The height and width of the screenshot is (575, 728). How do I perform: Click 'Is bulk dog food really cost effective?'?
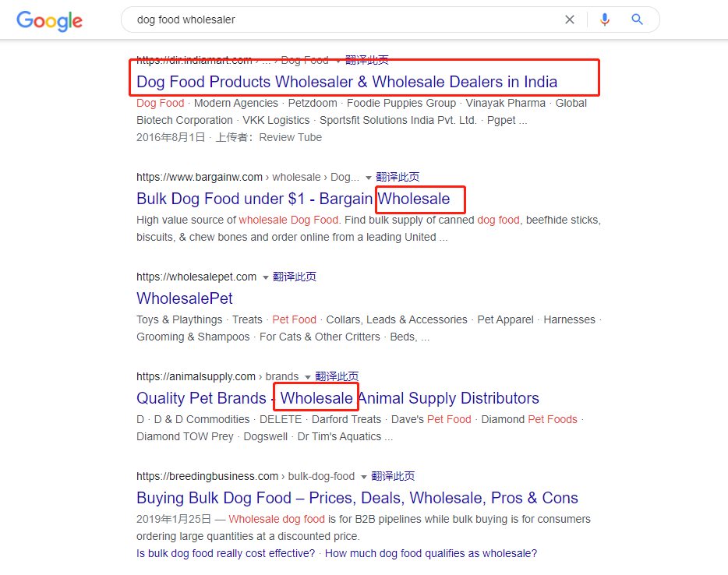(x=226, y=553)
